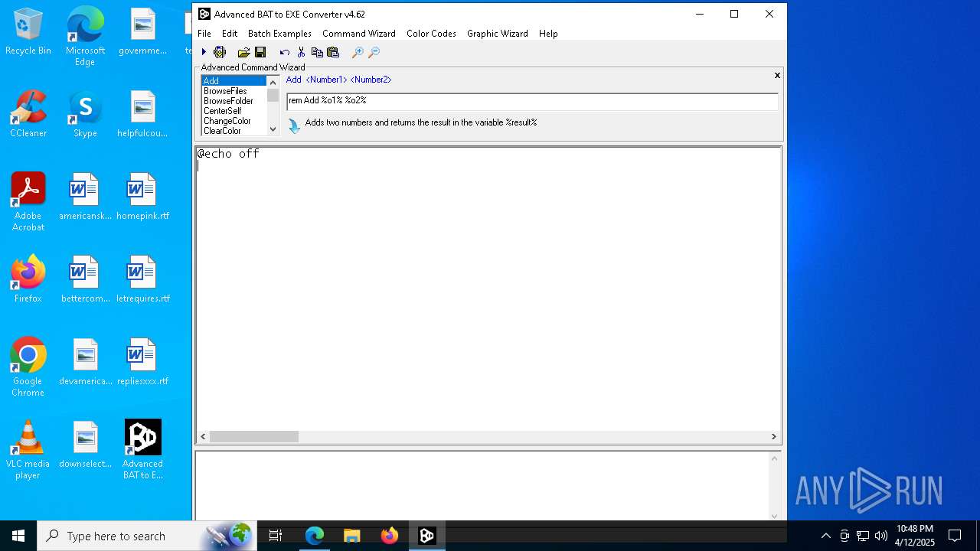
Task: Select repliesxxx.rtf desktop file
Action: [x=142, y=363]
